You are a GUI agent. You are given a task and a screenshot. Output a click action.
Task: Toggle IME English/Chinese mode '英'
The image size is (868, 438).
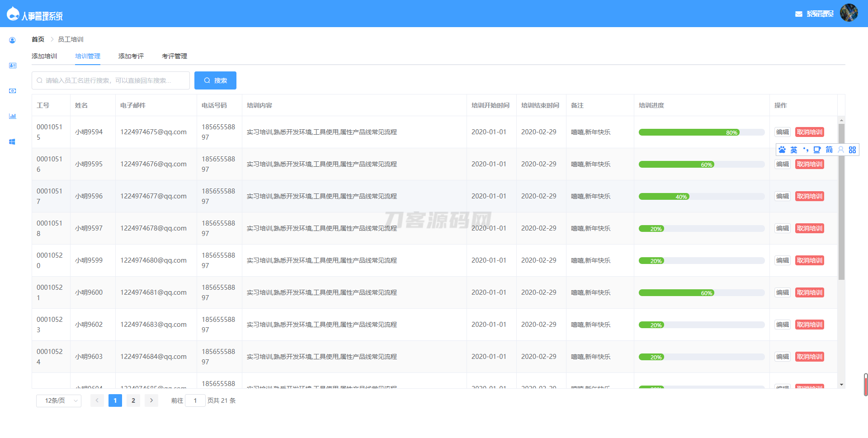(x=794, y=150)
